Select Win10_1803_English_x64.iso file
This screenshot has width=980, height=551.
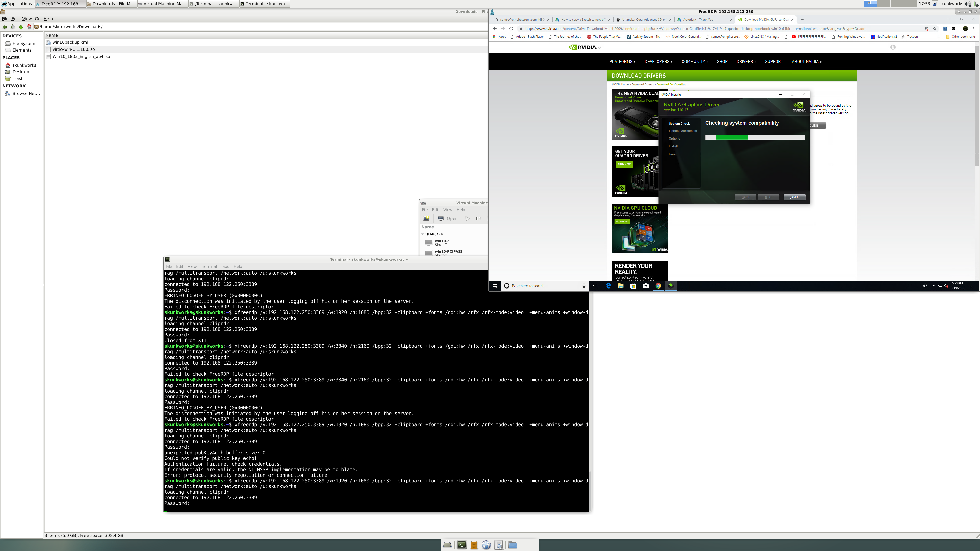81,57
